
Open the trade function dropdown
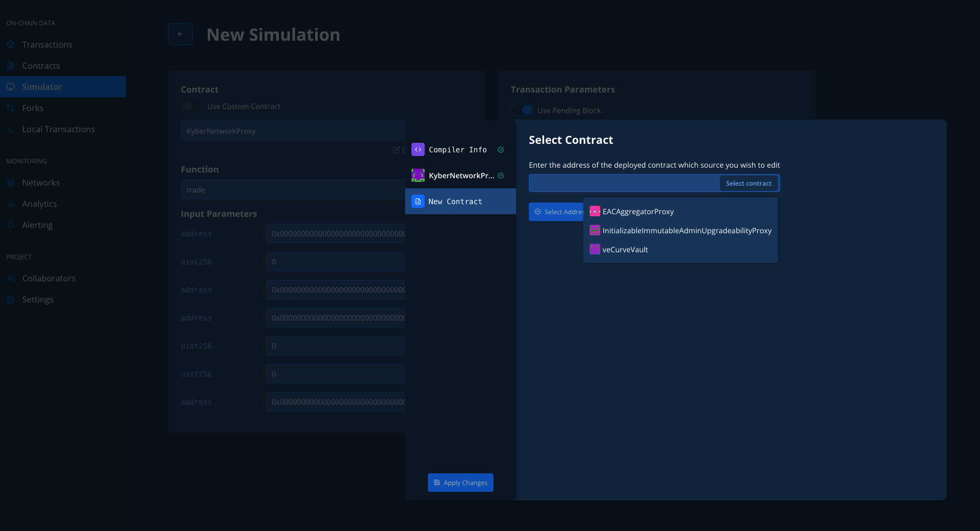[x=293, y=190]
